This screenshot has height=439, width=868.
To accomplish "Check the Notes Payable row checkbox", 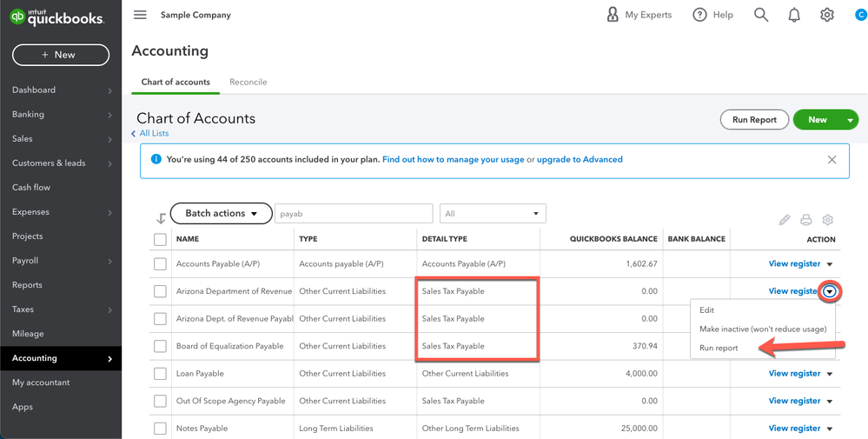I will tap(160, 429).
